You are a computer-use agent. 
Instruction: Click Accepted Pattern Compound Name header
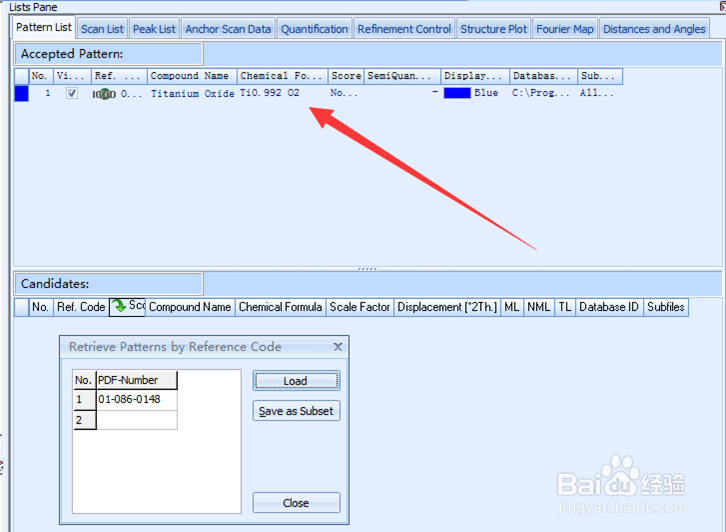(190, 76)
